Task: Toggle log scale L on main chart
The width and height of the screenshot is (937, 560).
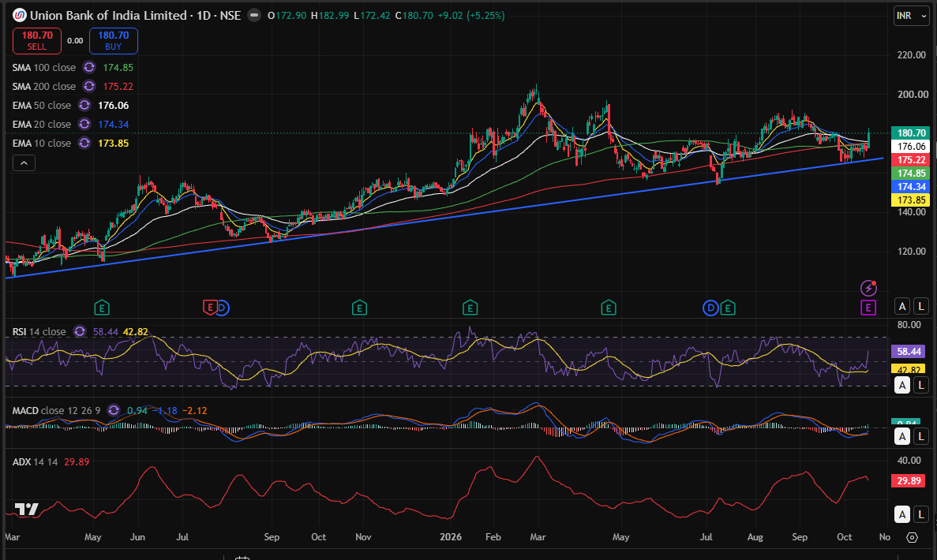Action: click(921, 306)
